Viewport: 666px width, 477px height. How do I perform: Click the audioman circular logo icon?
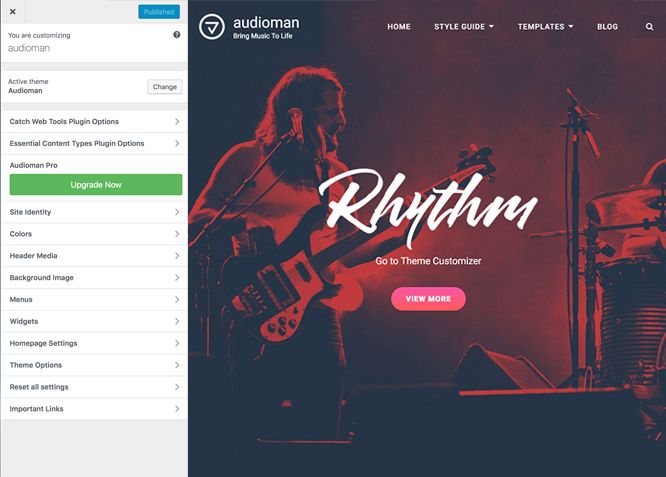[212, 27]
